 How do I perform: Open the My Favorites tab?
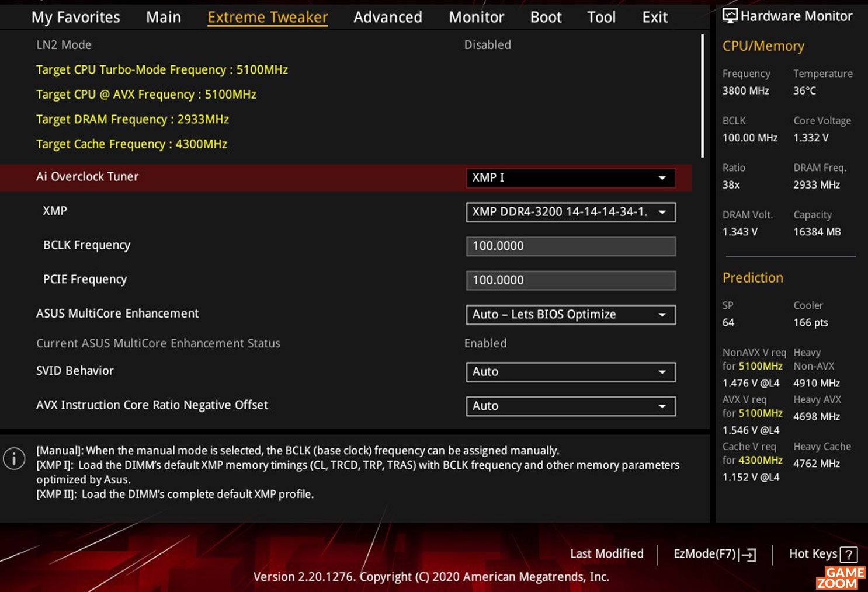tap(75, 18)
